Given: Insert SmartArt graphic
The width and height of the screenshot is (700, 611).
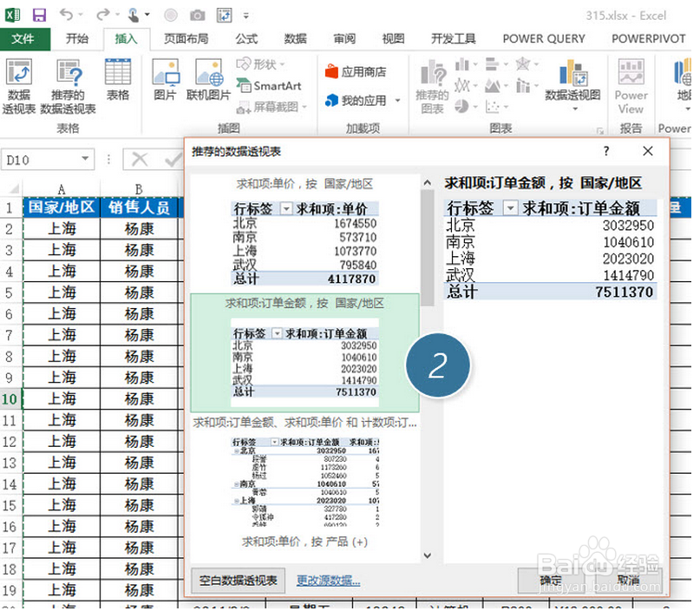Looking at the screenshot, I should pos(269,86).
